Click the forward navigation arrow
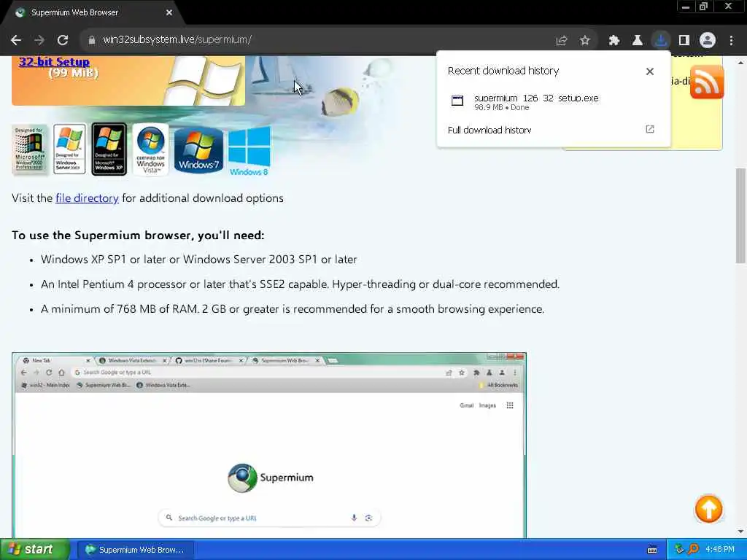Screen dimensions: 747x560 (x=39, y=40)
